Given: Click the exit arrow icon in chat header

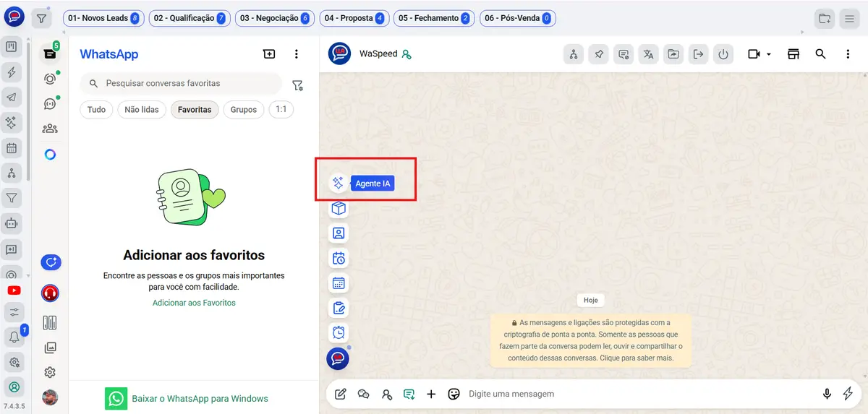Looking at the screenshot, I should 698,54.
